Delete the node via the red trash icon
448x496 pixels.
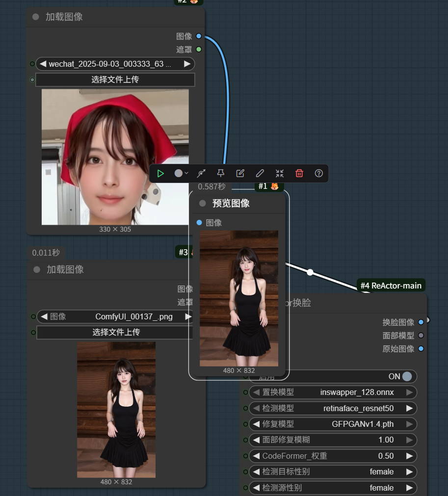click(x=299, y=173)
